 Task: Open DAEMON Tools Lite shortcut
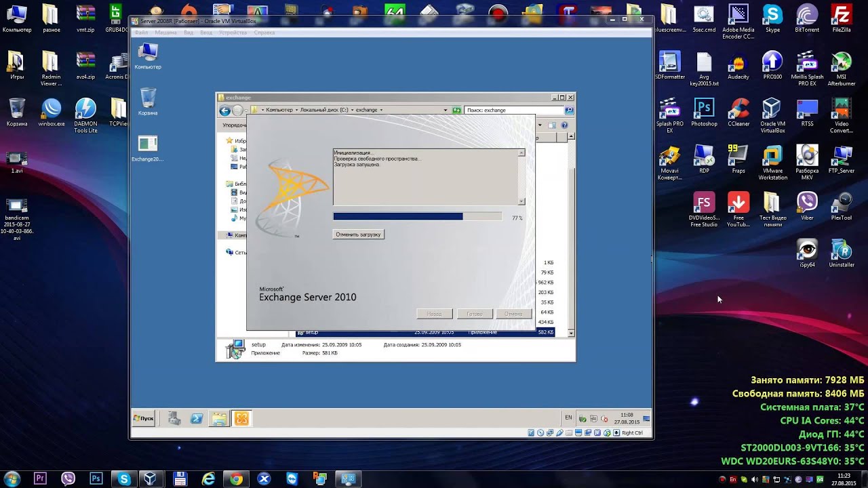click(85, 115)
